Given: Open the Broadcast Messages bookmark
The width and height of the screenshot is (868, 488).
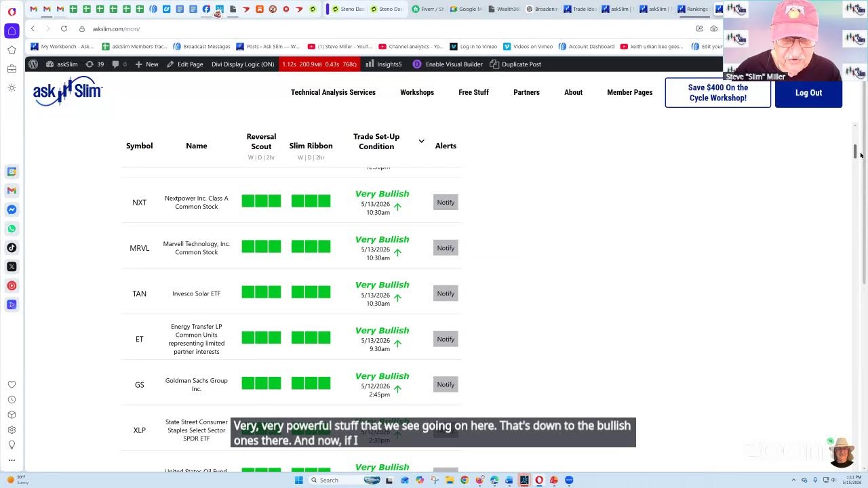Looking at the screenshot, I should 202,47.
